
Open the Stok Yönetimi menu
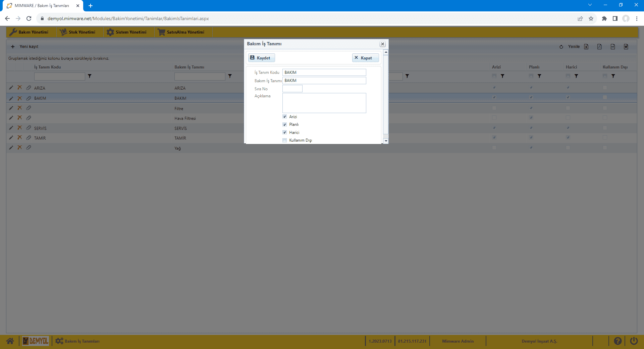coord(78,32)
